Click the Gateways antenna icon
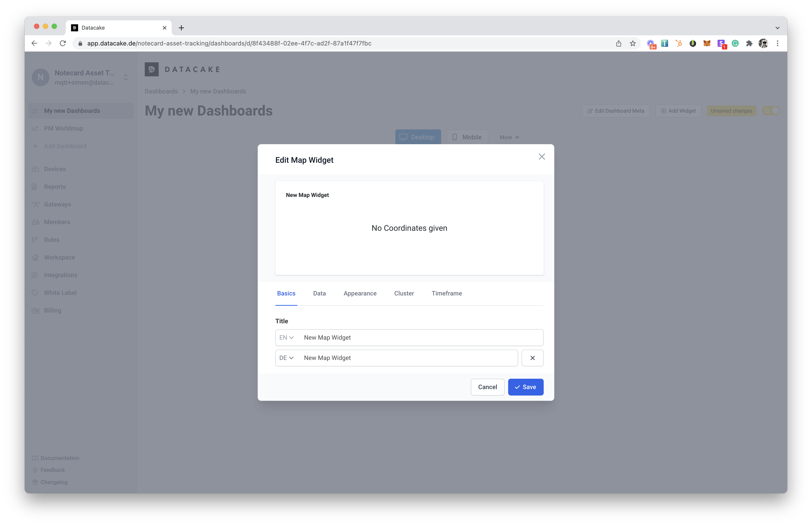 click(36, 204)
